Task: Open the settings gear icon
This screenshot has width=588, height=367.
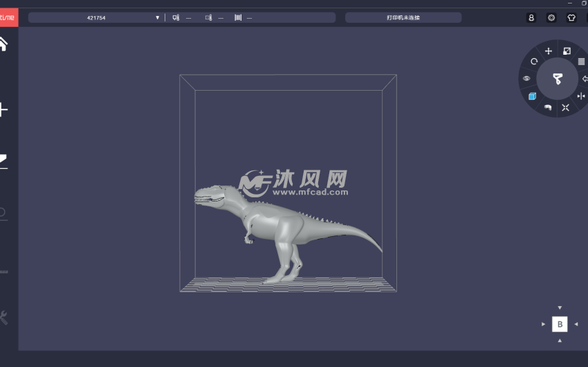Action: click(551, 17)
